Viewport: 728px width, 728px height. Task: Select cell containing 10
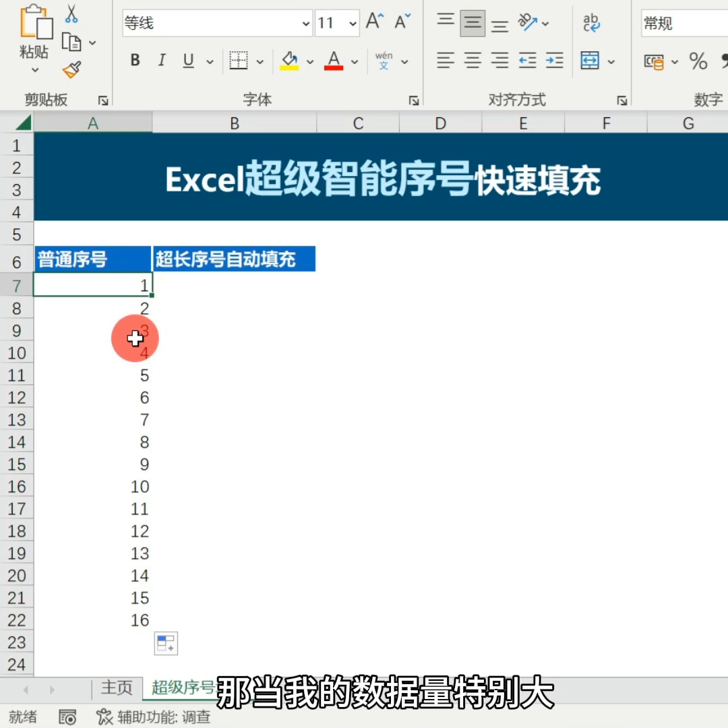pyautogui.click(x=93, y=487)
